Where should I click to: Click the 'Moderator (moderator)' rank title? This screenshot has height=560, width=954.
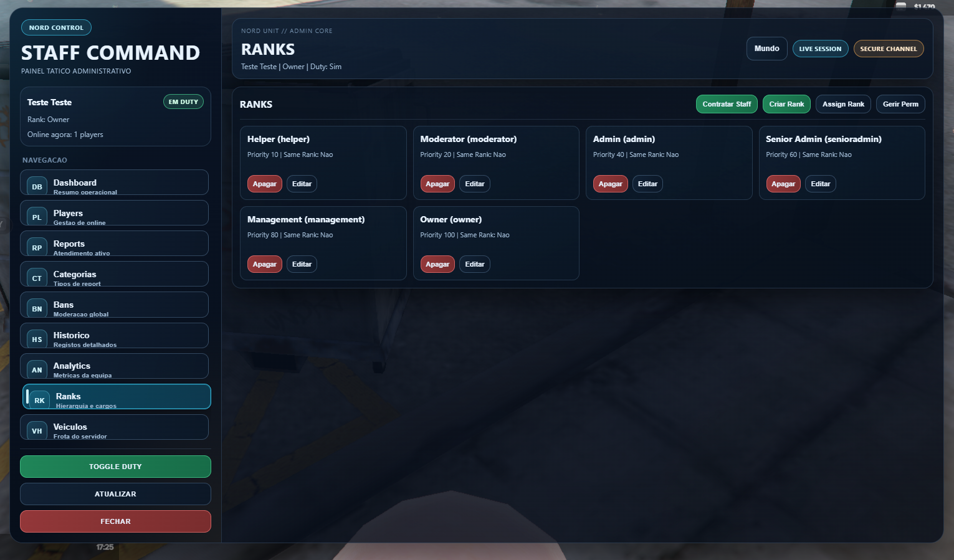[x=469, y=139]
